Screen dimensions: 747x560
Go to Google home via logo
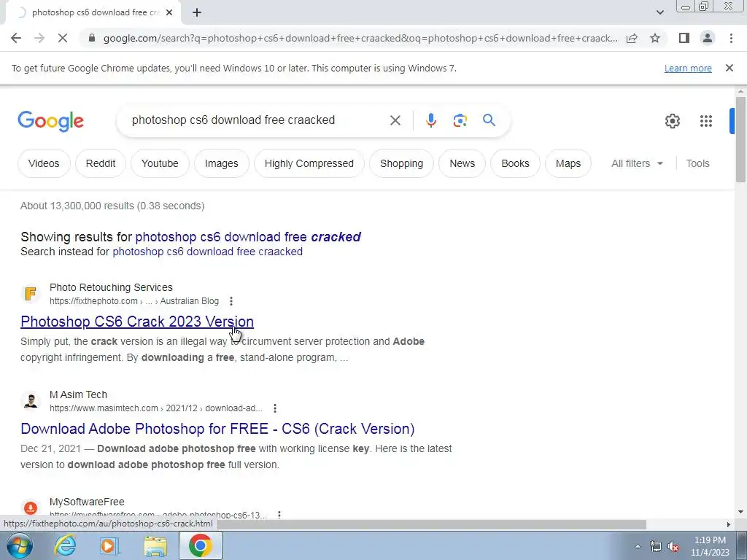[x=50, y=121]
